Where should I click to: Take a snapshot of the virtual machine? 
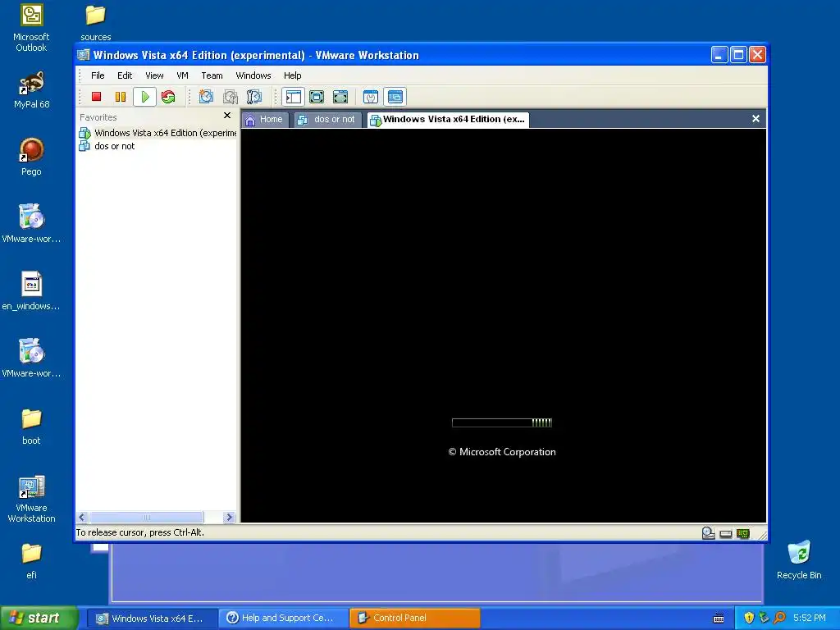pos(206,97)
